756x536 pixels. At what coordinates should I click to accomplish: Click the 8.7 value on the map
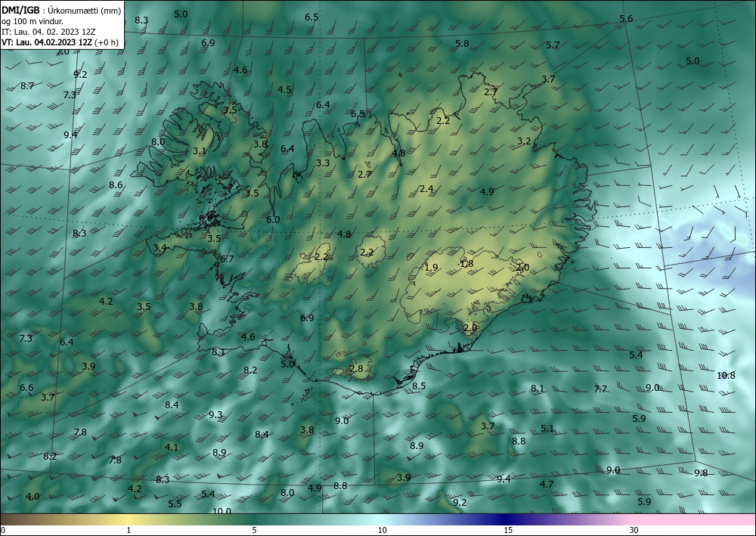pos(27,86)
